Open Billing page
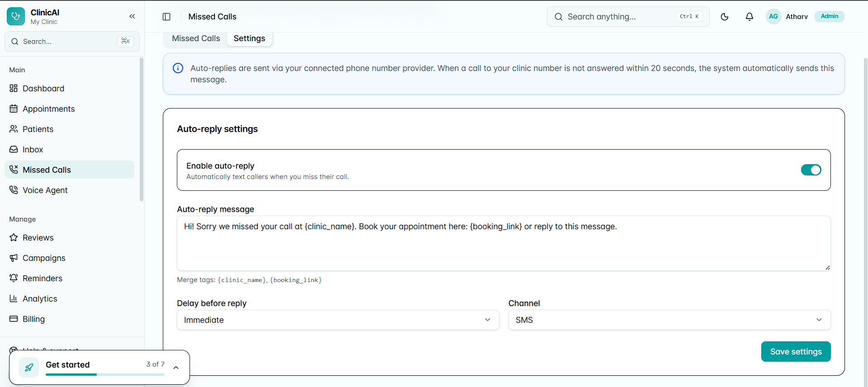Screen dimensions: 868x387 pyautogui.click(x=69, y=319)
